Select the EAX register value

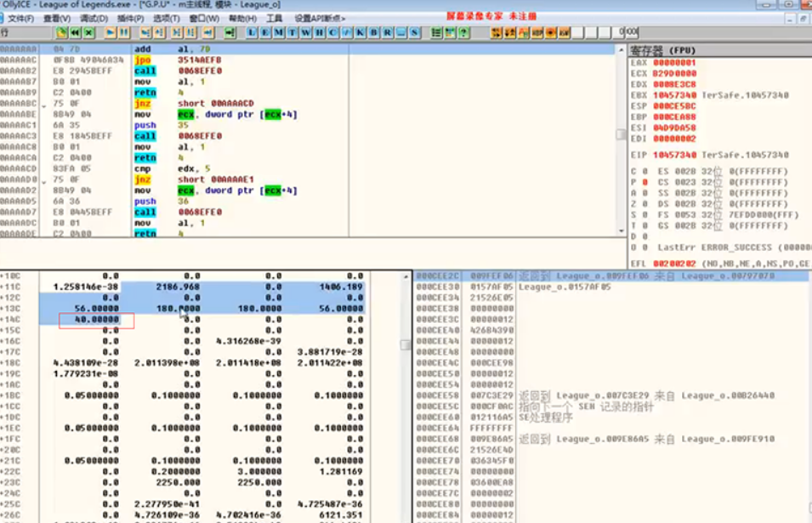pyautogui.click(x=675, y=62)
